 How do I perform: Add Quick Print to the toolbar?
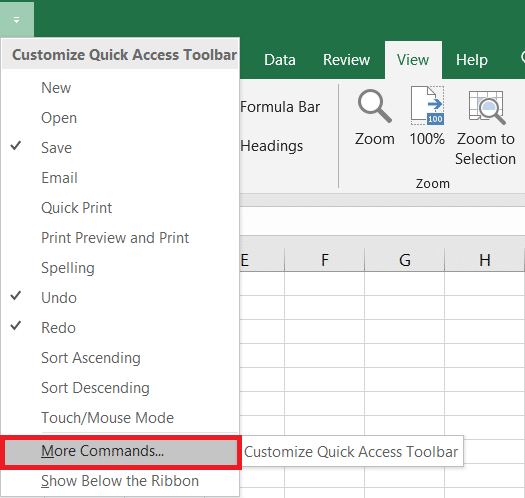[x=120, y=208]
